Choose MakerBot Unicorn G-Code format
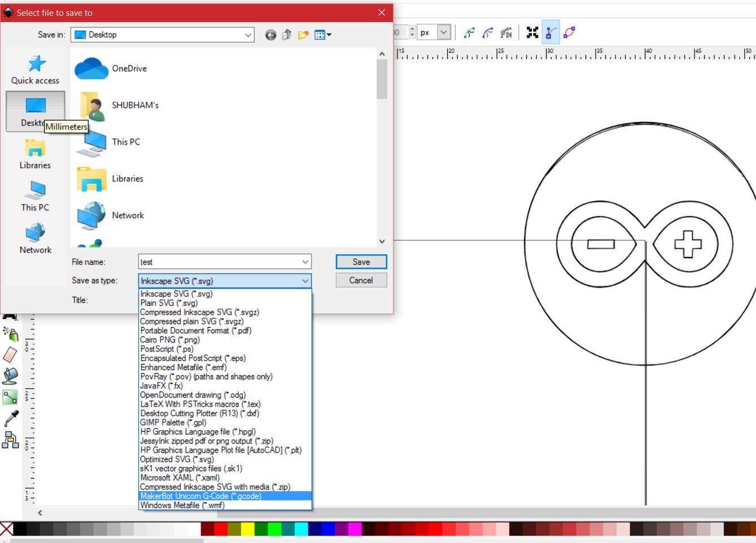Viewport: 756px width, 543px height. tap(201, 496)
